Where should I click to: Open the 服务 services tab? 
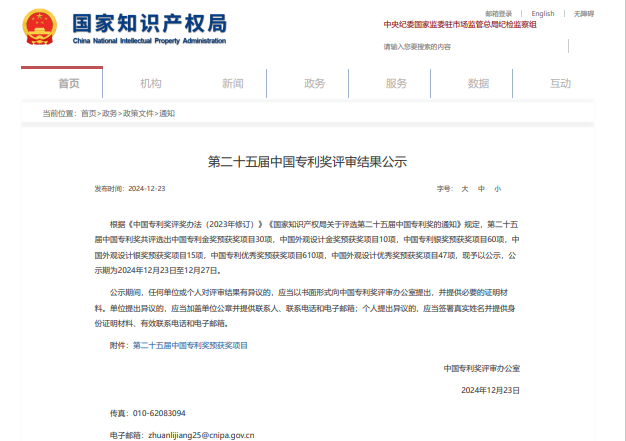[x=396, y=83]
